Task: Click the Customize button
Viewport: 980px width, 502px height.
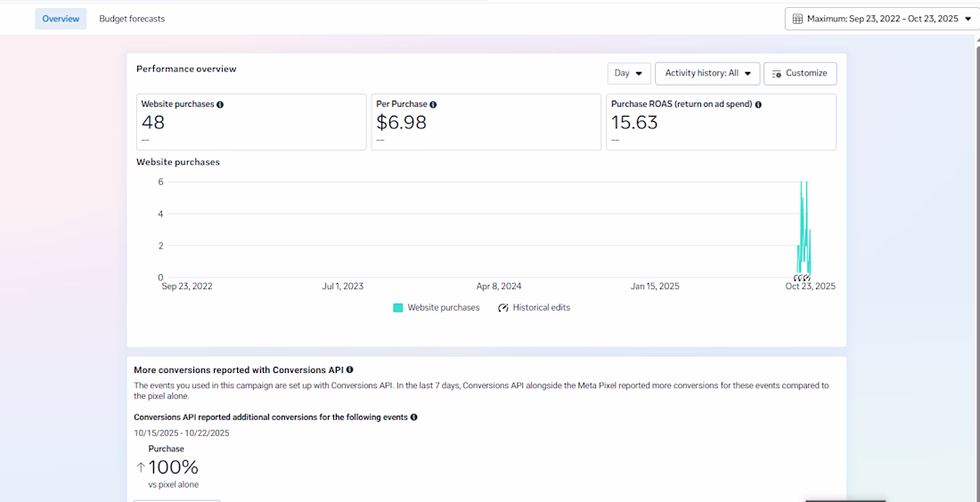Action: click(x=800, y=73)
